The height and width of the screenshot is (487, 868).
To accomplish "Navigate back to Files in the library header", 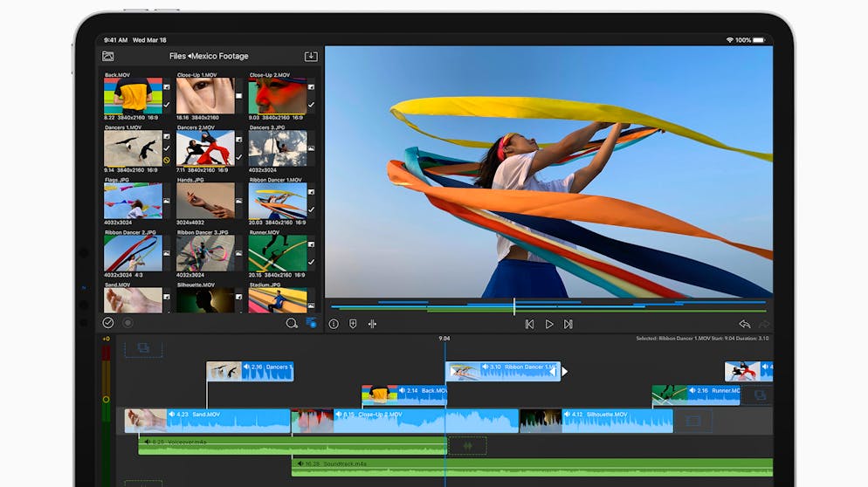I will click(x=177, y=56).
